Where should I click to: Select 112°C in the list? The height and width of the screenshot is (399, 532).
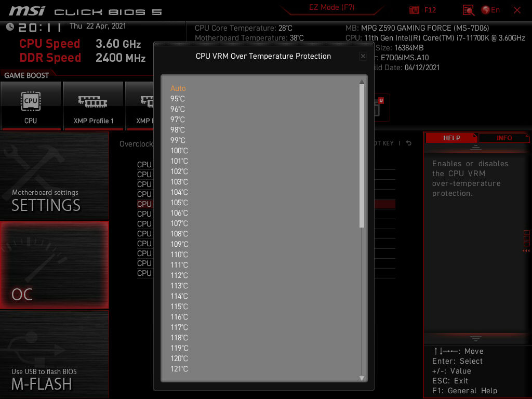click(x=179, y=275)
